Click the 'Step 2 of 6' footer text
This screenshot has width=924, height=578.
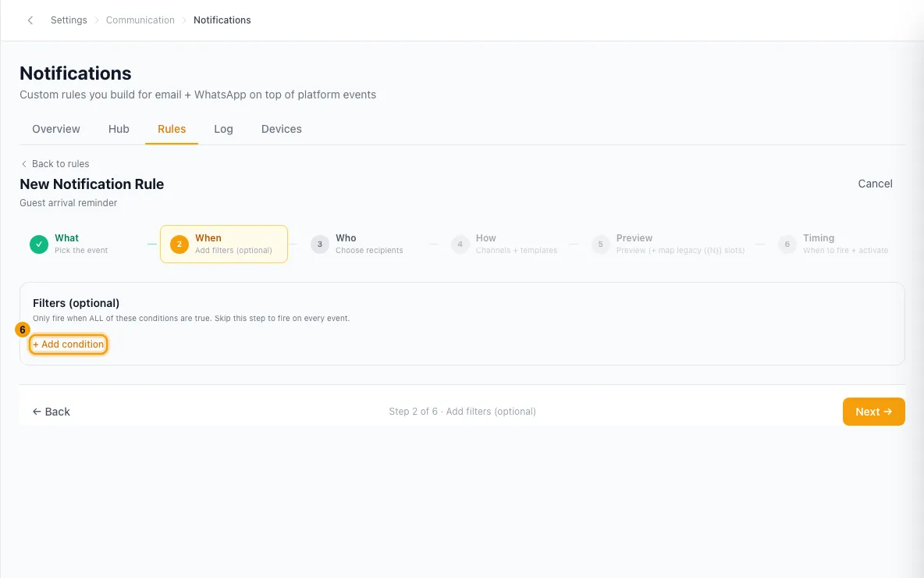(x=462, y=412)
